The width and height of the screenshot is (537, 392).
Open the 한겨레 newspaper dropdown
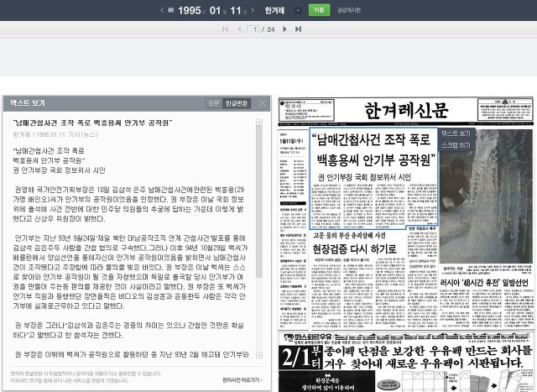pyautogui.click(x=298, y=10)
